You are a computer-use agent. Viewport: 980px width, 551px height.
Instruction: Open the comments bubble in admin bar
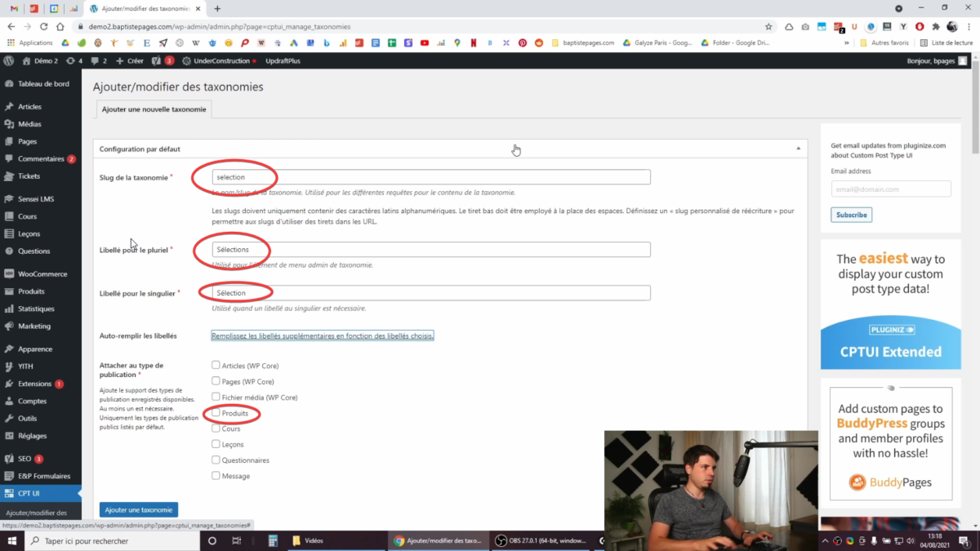98,60
